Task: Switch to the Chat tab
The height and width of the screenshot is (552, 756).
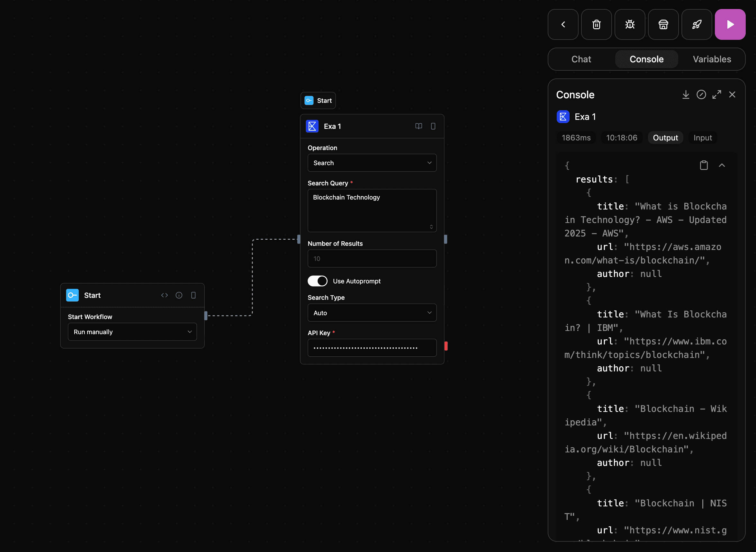Action: (581, 59)
